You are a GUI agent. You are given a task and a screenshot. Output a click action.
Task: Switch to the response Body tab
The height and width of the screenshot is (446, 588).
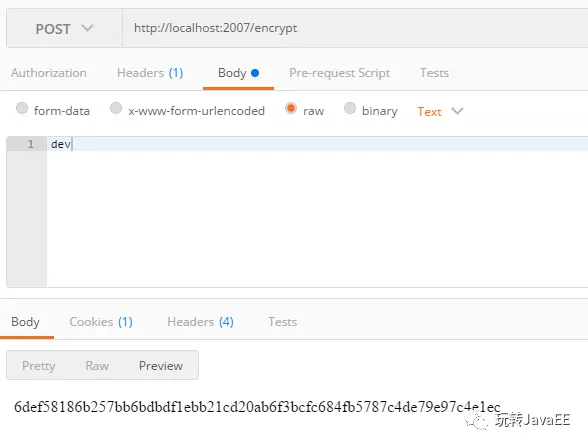[x=26, y=322]
